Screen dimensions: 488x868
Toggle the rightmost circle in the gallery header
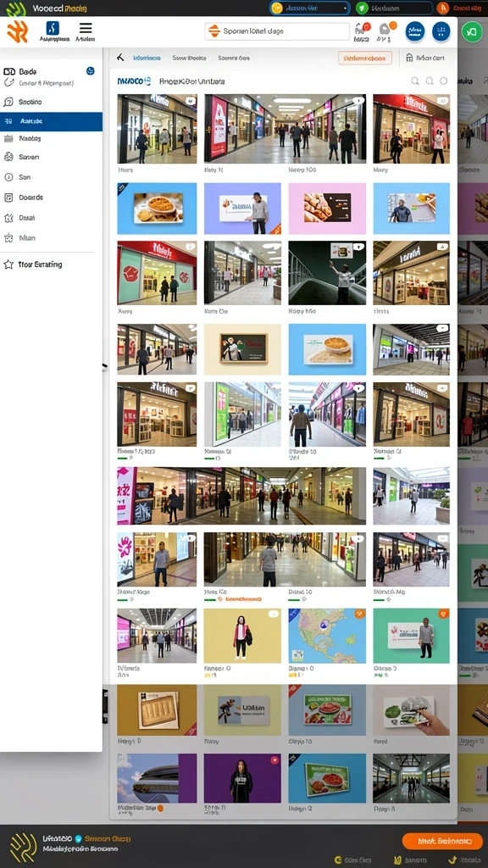(443, 81)
